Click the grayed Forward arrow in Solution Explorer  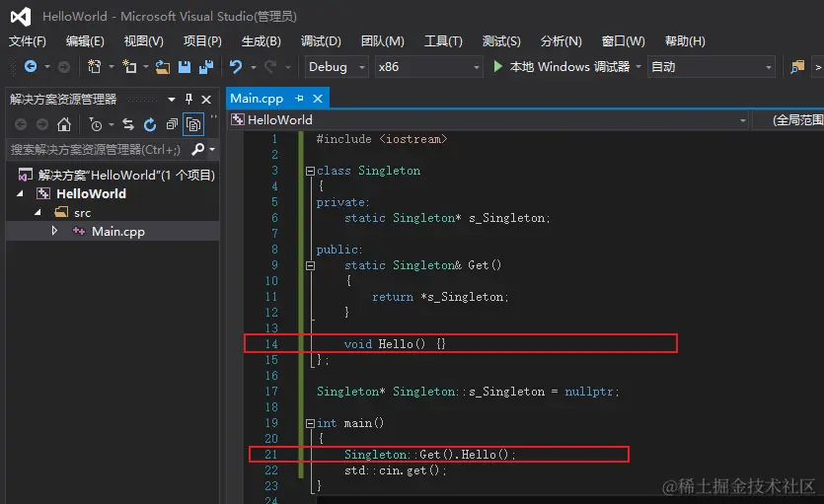coord(42,124)
